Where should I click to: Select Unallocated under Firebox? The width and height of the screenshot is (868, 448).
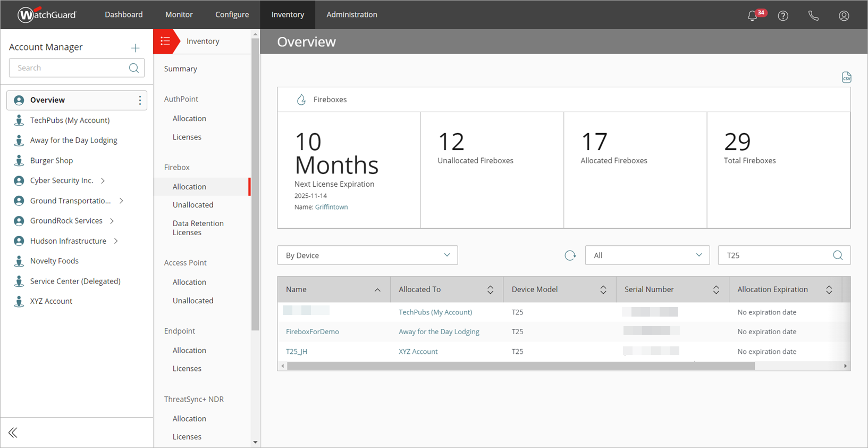(x=193, y=205)
